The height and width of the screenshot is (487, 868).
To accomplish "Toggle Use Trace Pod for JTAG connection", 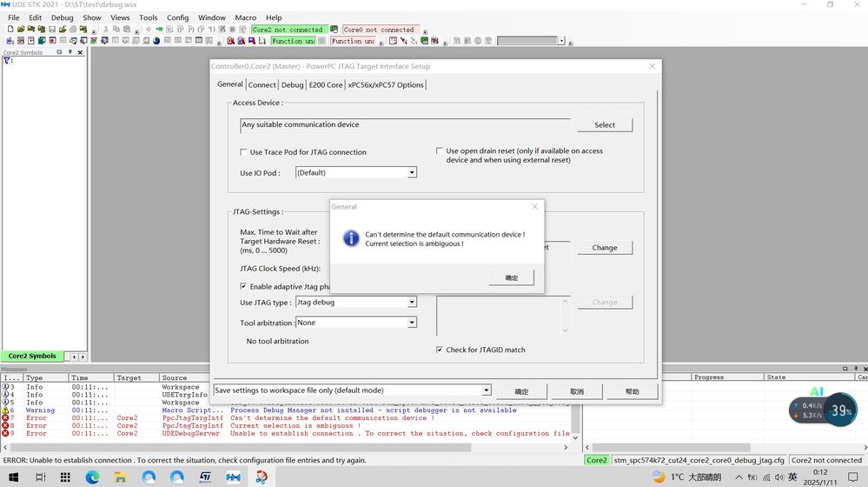I will click(243, 152).
